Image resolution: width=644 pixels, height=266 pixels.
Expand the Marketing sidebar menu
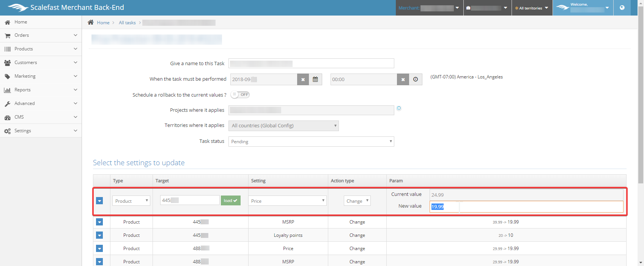[41, 76]
